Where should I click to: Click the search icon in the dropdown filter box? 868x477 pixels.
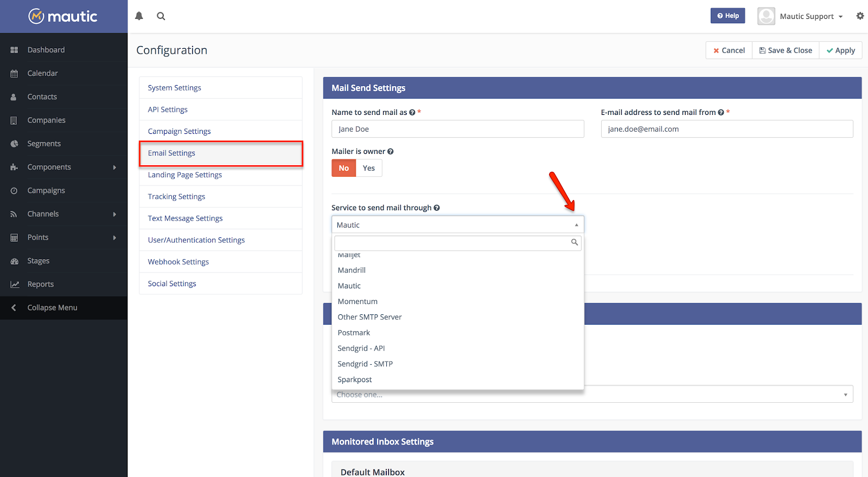(x=574, y=242)
